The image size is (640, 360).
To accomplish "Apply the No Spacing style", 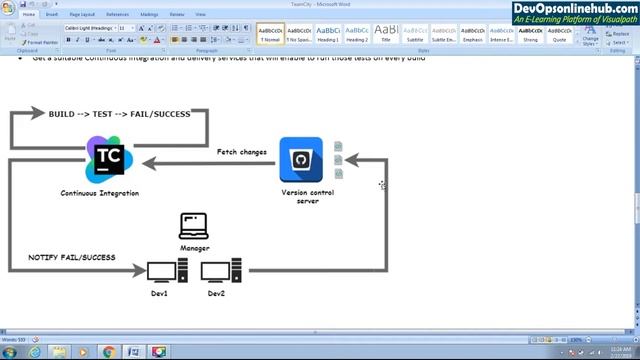I will click(299, 33).
